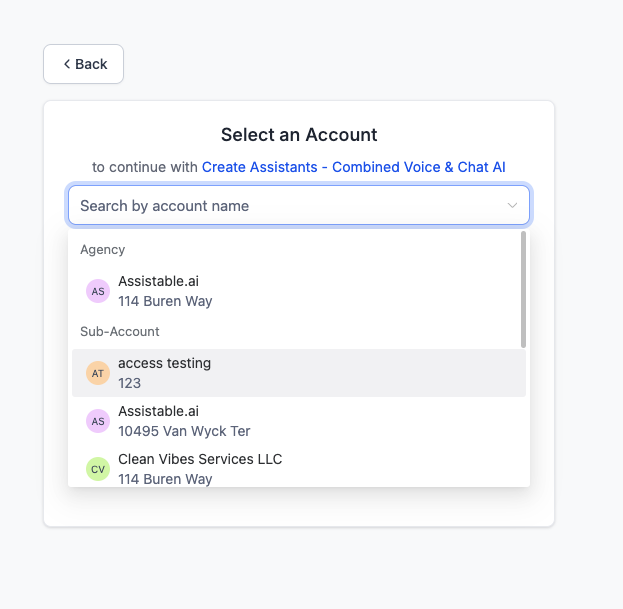This screenshot has width=623, height=609.
Task: Click the green CV avatar icon
Action: coord(98,469)
